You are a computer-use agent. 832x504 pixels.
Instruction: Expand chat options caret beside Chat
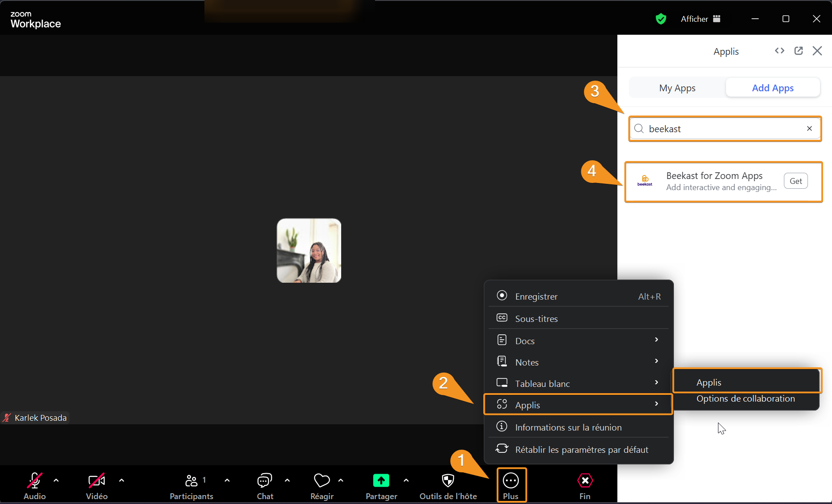(x=287, y=480)
